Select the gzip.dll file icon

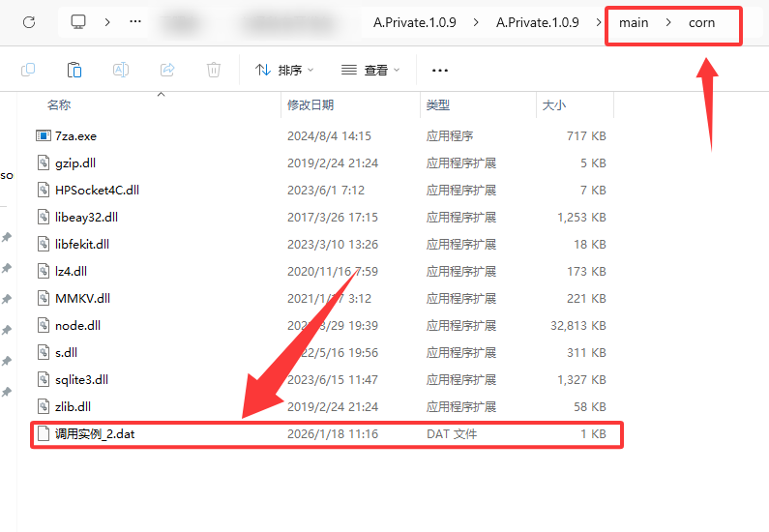point(44,163)
